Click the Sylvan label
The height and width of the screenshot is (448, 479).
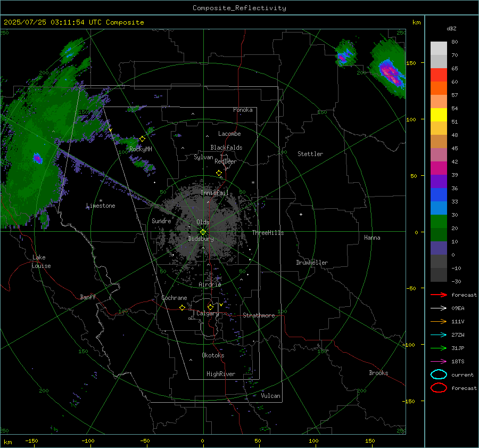(x=203, y=158)
